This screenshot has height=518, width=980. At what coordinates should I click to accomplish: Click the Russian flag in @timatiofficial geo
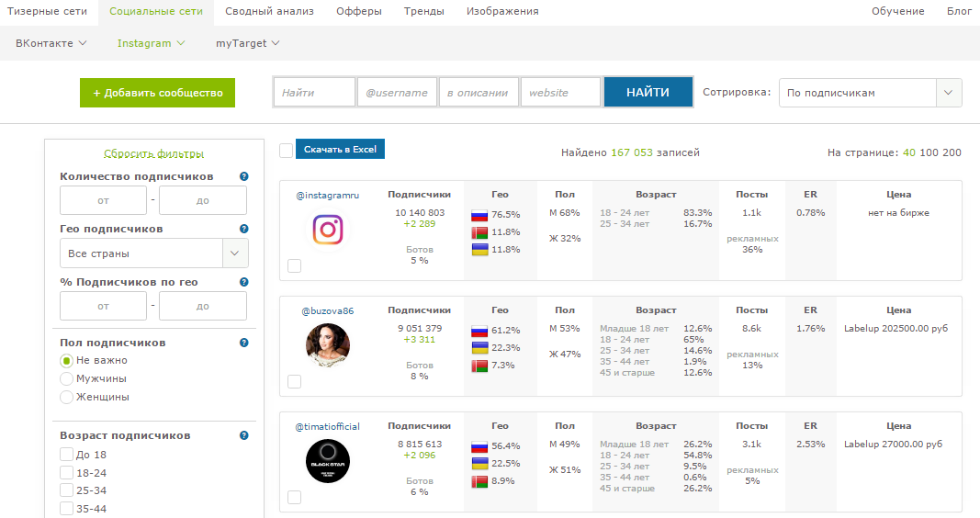coord(479,446)
